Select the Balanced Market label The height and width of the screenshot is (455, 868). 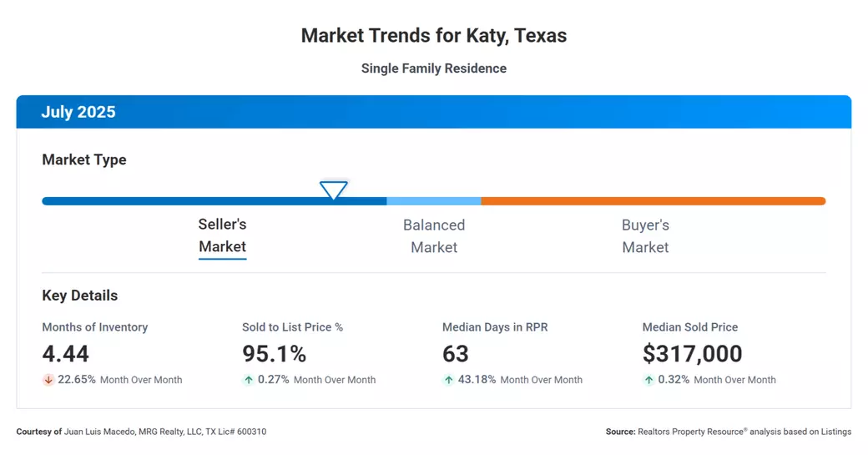point(434,236)
